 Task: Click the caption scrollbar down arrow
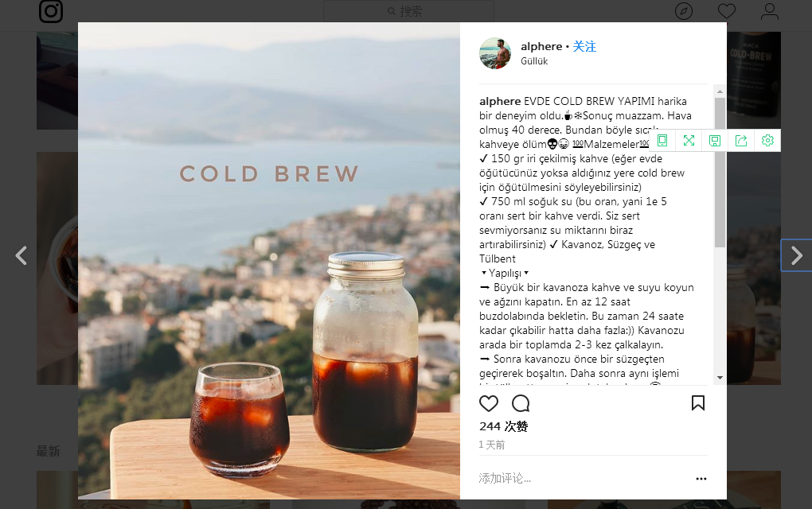coord(720,378)
